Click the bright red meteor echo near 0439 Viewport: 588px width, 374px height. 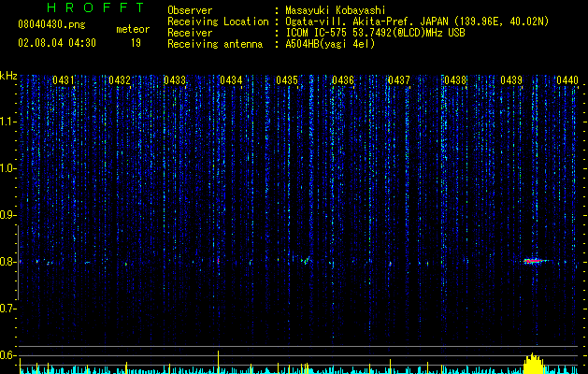533,261
